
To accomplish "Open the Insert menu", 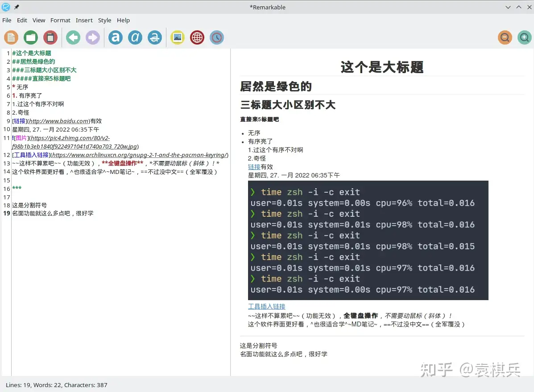I will (x=84, y=20).
